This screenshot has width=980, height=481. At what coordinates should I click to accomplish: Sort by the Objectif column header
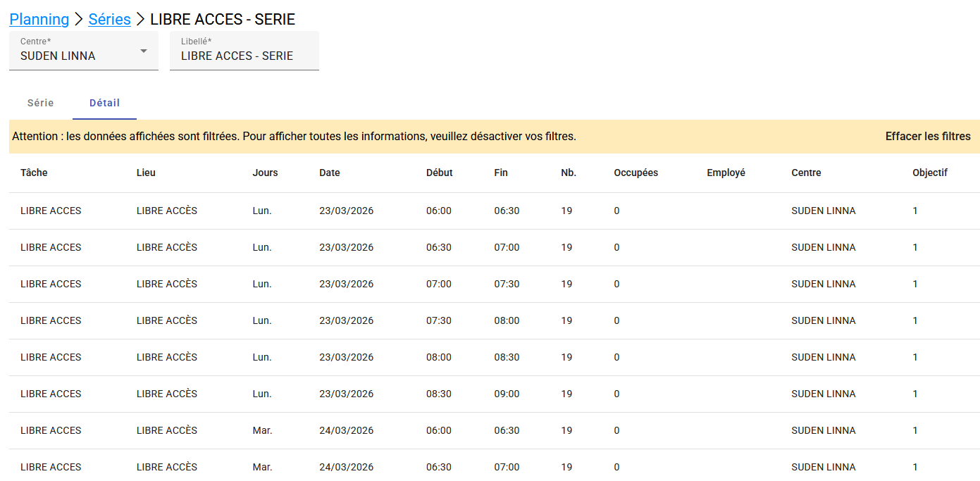pos(929,173)
